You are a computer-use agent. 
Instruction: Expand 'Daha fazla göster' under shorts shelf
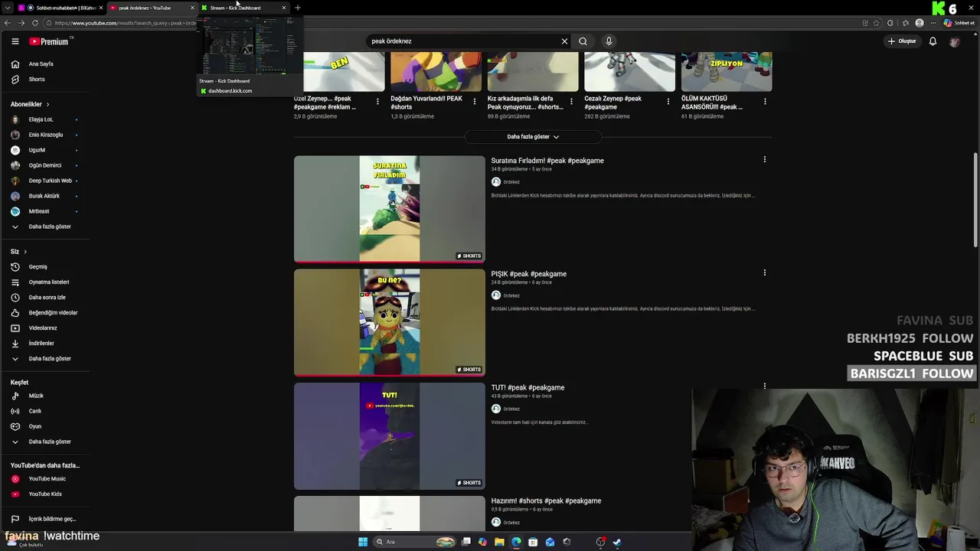point(533,137)
